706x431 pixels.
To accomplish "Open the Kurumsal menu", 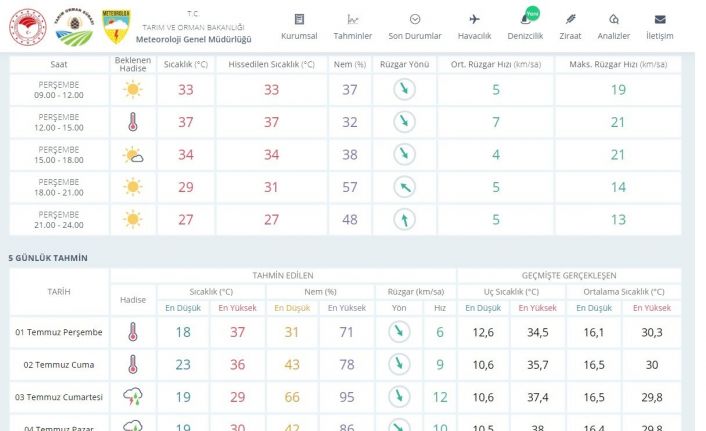I will pyautogui.click(x=298, y=27).
